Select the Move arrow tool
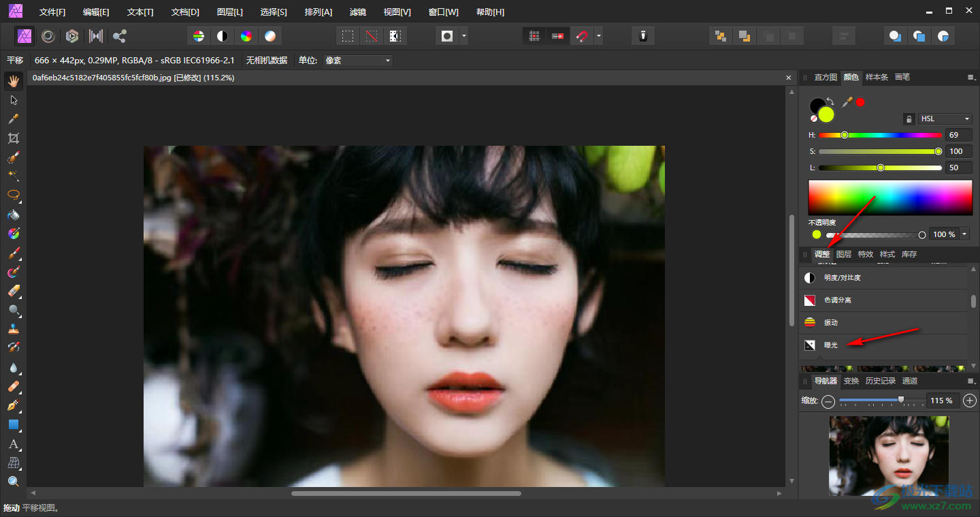 (x=14, y=100)
